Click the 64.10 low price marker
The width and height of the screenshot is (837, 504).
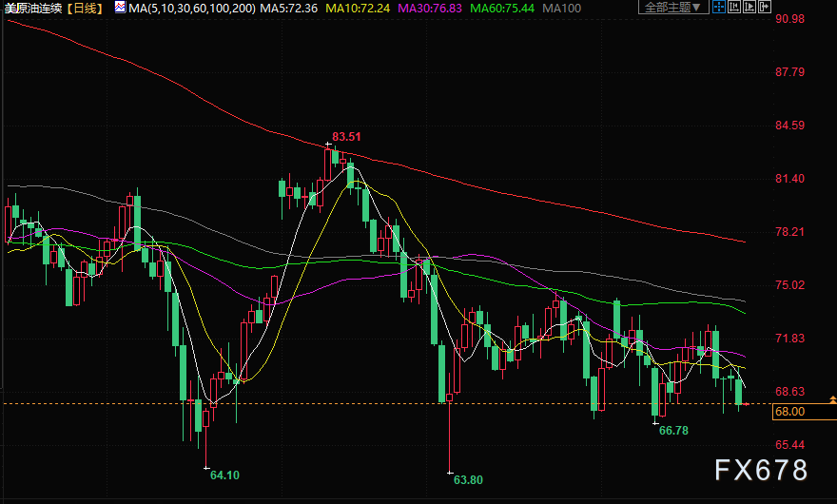pos(224,475)
